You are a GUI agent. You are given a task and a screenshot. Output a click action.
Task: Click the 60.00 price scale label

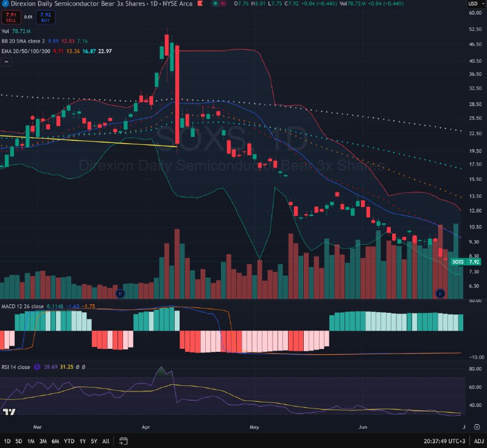(x=475, y=13)
